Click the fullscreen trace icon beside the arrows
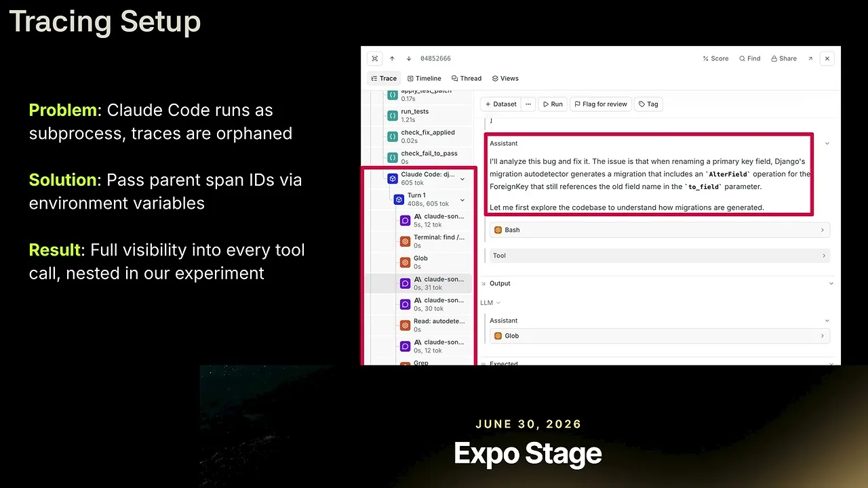The height and width of the screenshot is (488, 868). (x=375, y=58)
